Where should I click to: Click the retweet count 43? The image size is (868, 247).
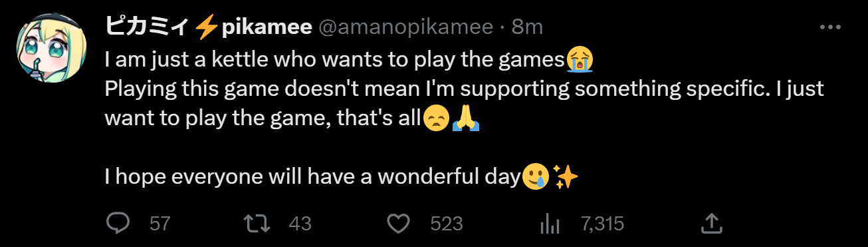300,224
